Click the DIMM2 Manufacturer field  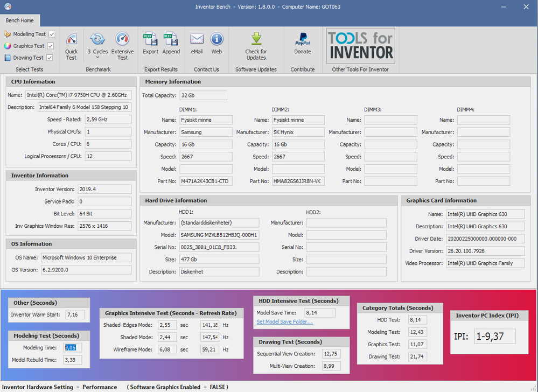click(x=298, y=132)
